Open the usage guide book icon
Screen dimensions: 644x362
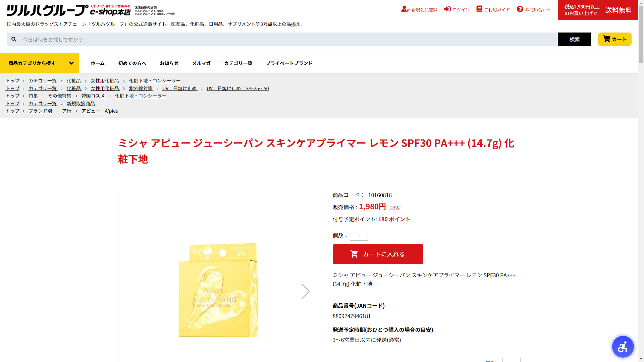coord(479,9)
